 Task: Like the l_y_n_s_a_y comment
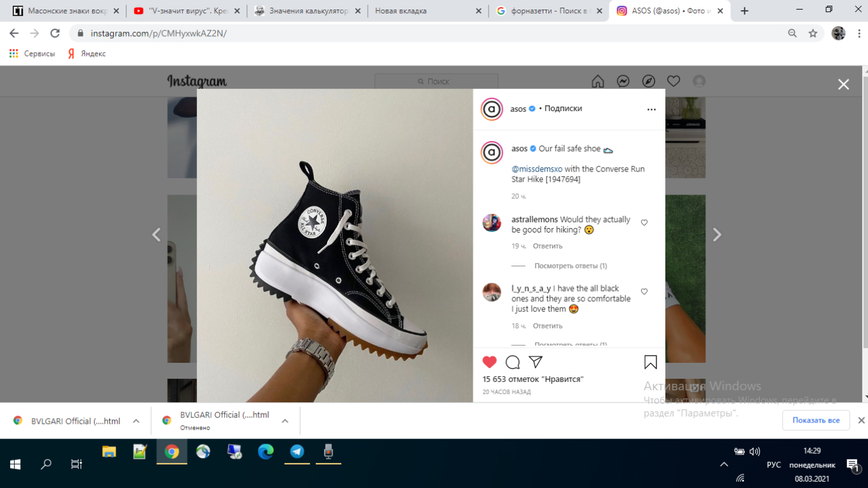pyautogui.click(x=644, y=292)
